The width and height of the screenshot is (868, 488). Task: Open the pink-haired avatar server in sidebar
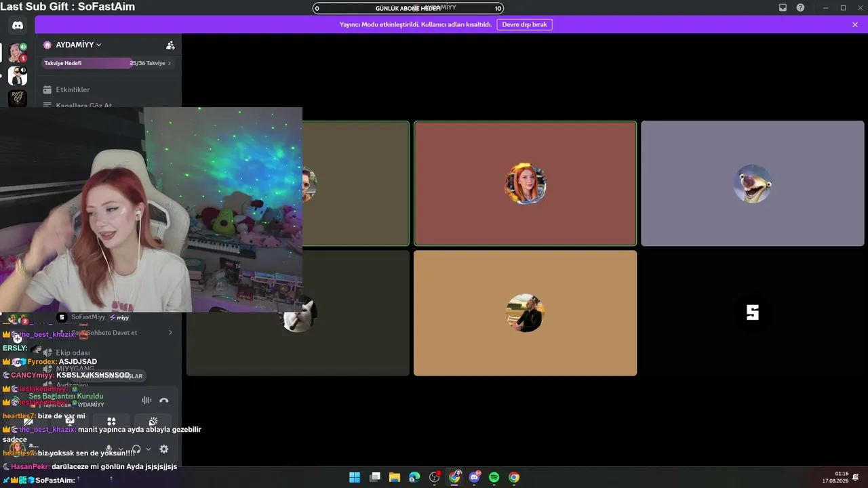[18, 53]
